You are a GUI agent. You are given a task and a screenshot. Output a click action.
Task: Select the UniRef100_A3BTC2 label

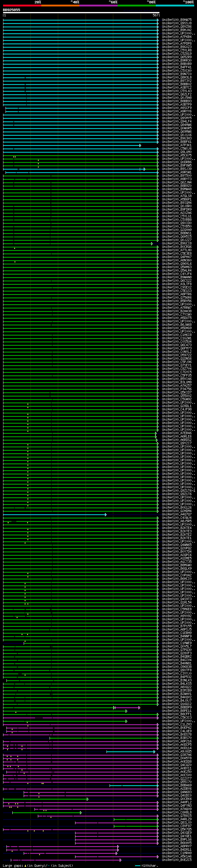click(176, 88)
